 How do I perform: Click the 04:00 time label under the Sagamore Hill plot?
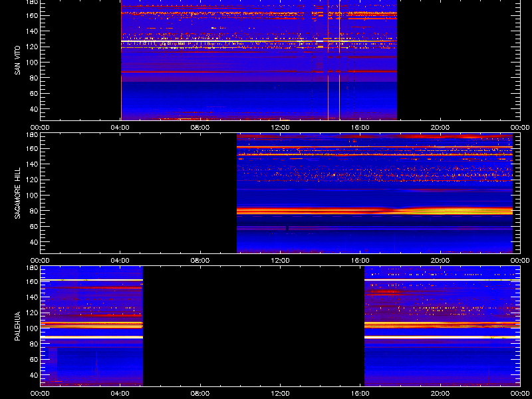(120, 261)
